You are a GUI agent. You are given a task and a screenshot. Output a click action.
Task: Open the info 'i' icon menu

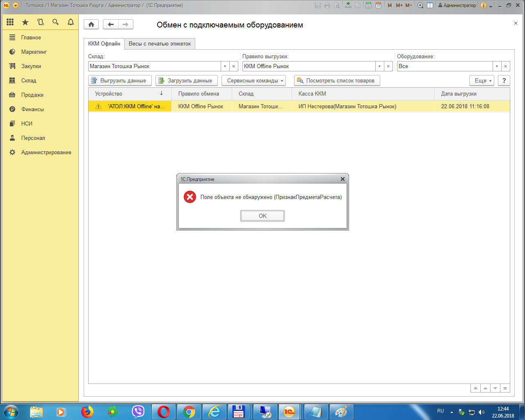click(x=483, y=5)
